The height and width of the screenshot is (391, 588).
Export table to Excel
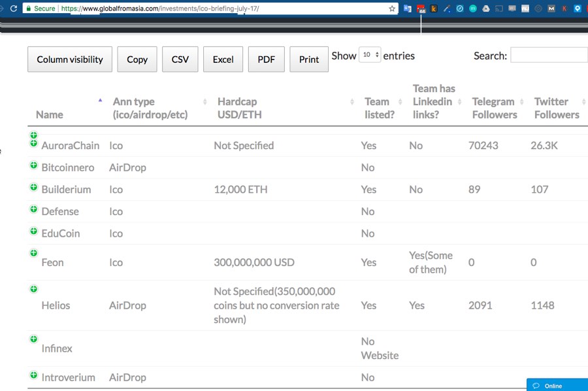223,59
